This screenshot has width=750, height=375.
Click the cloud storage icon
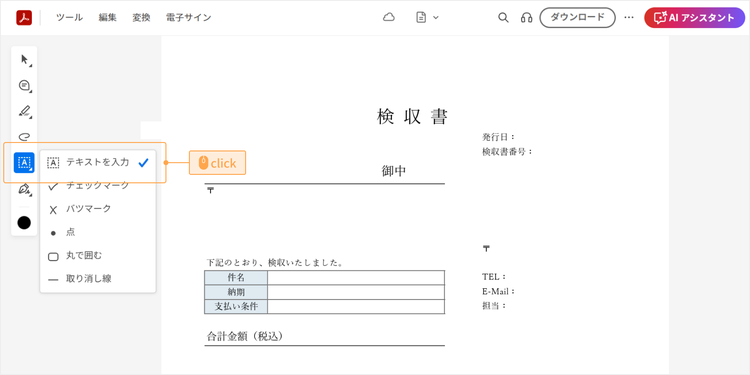click(x=389, y=18)
